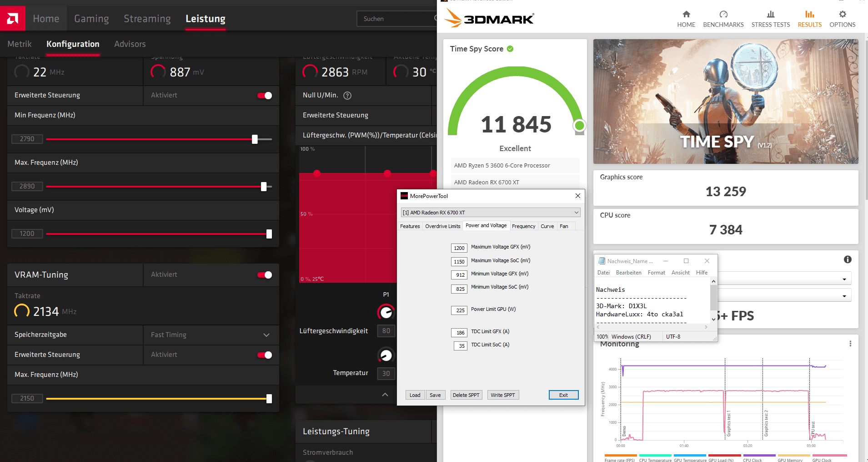Open lower 3DMark dropdown arrow
The width and height of the screenshot is (868, 462).
coord(844,296)
